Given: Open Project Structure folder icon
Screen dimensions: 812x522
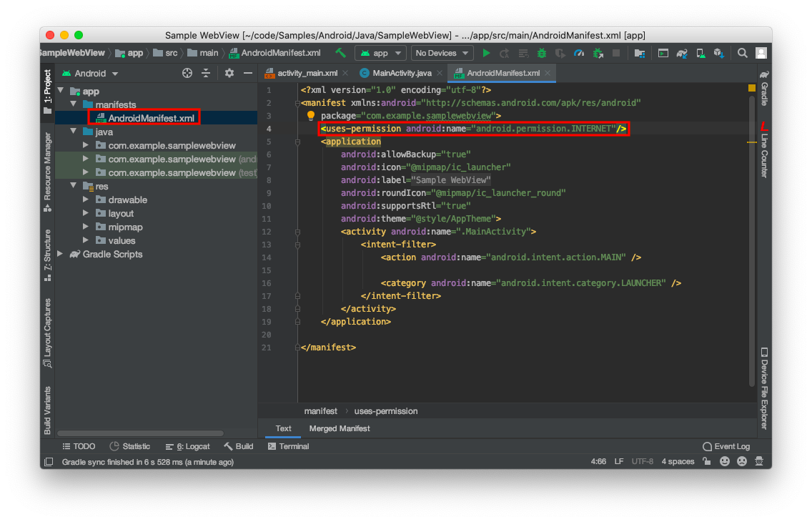Looking at the screenshot, I should [640, 53].
